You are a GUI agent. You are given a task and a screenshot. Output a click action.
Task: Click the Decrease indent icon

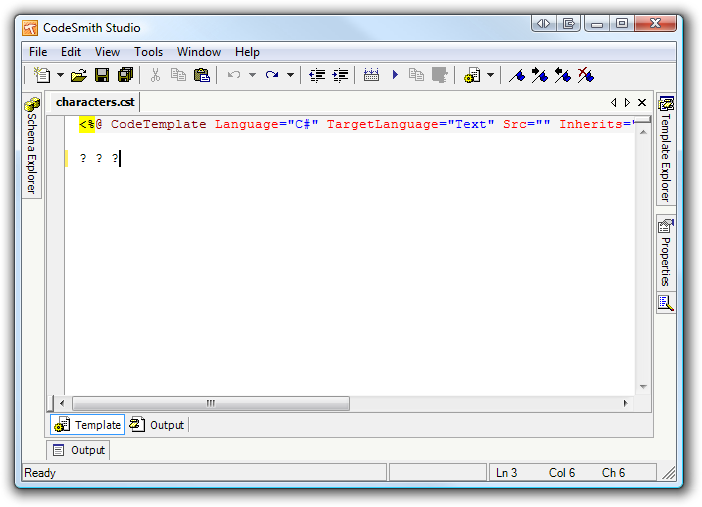click(x=317, y=75)
